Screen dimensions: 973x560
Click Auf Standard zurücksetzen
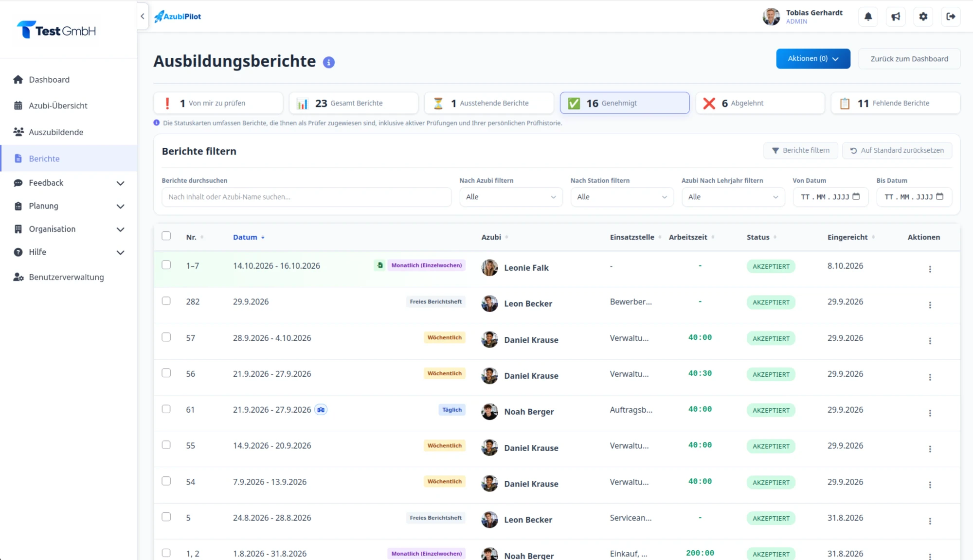pyautogui.click(x=897, y=150)
